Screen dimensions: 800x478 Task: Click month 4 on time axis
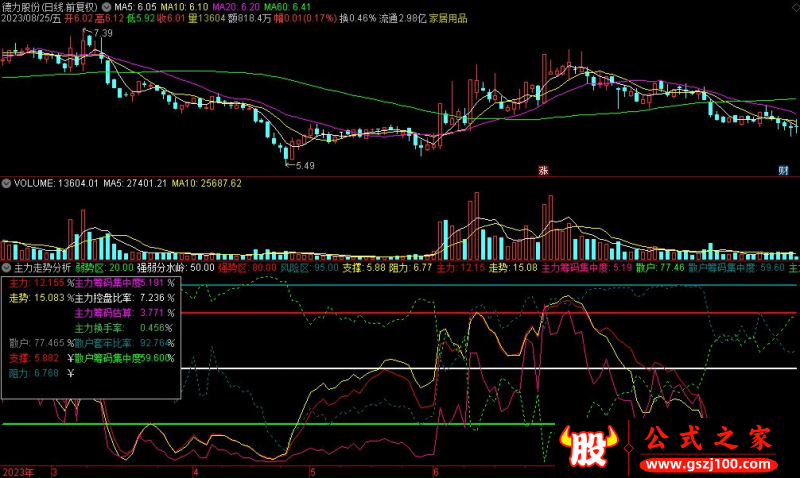tap(195, 472)
